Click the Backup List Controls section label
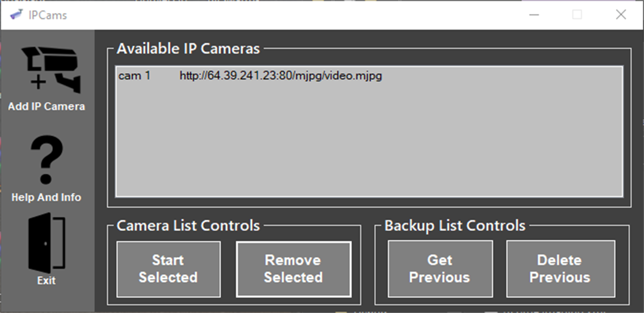Image resolution: width=644 pixels, height=313 pixels. [x=454, y=226]
